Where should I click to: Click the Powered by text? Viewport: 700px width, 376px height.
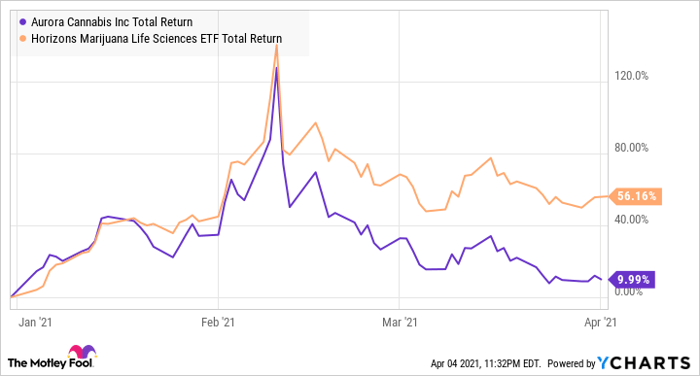[571, 363]
